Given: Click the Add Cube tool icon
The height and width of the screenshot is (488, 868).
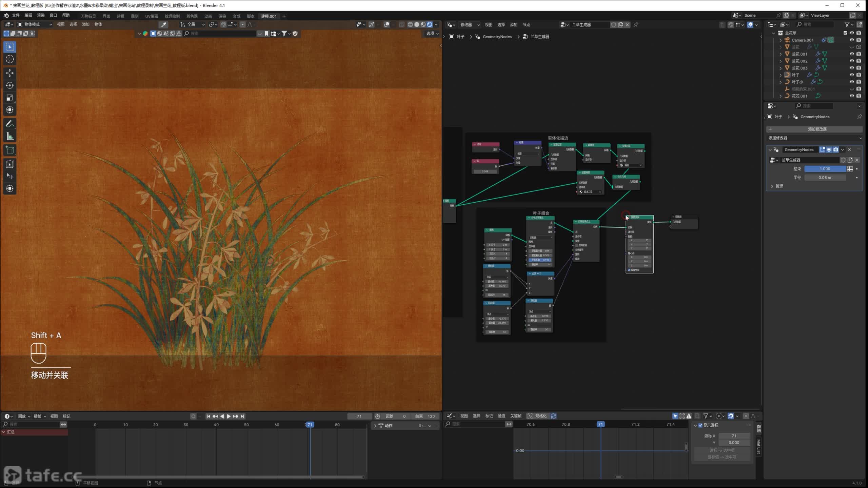Looking at the screenshot, I should point(10,150).
